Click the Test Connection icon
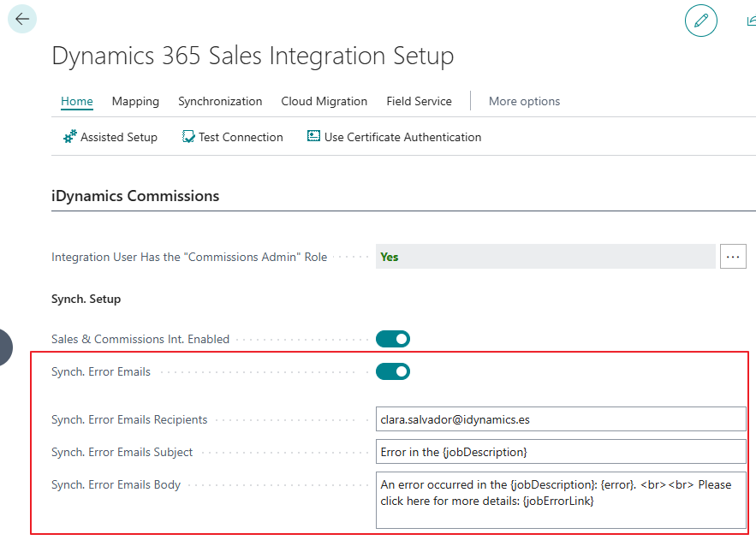Screen dimensions: 756x540 [x=188, y=137]
